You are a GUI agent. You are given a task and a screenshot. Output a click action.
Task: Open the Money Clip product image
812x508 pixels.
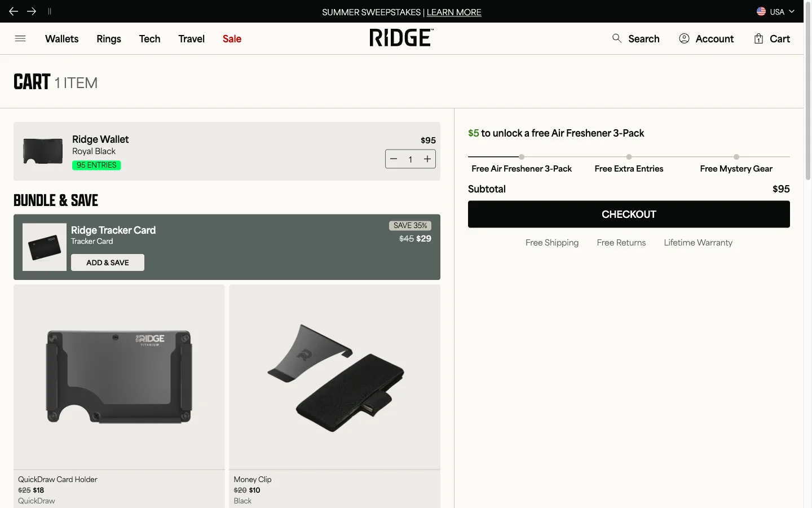tap(335, 376)
